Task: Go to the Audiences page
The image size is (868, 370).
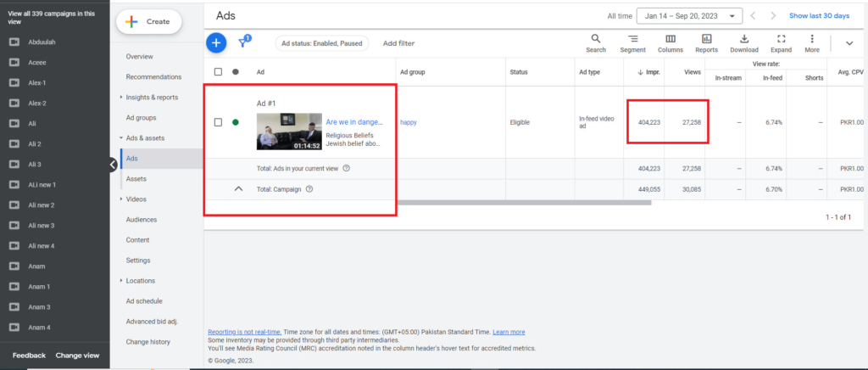Action: tap(141, 220)
